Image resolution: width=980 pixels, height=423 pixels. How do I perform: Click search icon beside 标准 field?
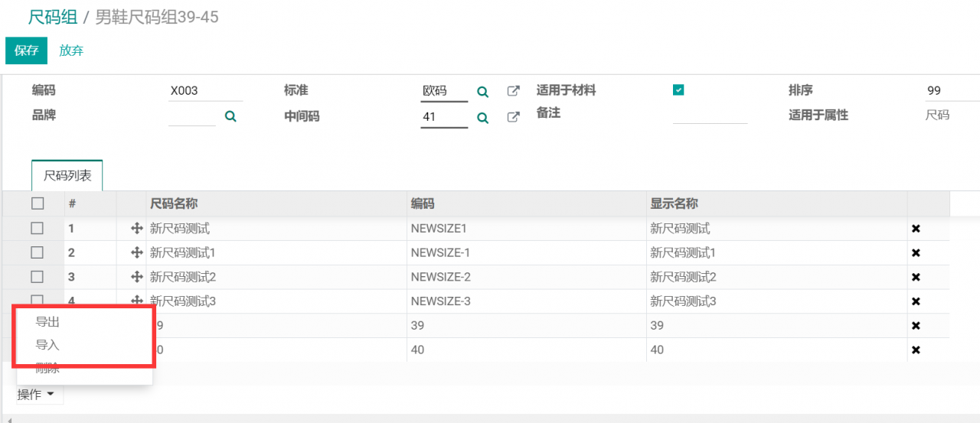pos(483,92)
